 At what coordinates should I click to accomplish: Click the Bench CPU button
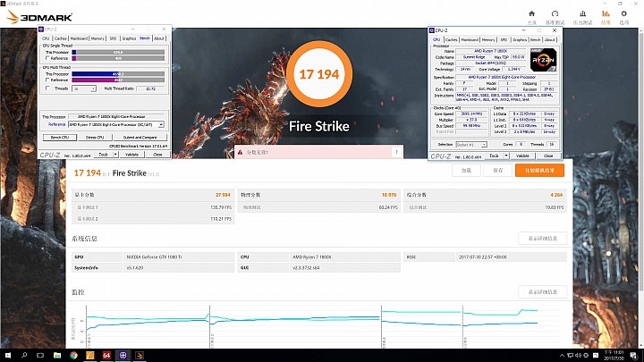point(60,138)
